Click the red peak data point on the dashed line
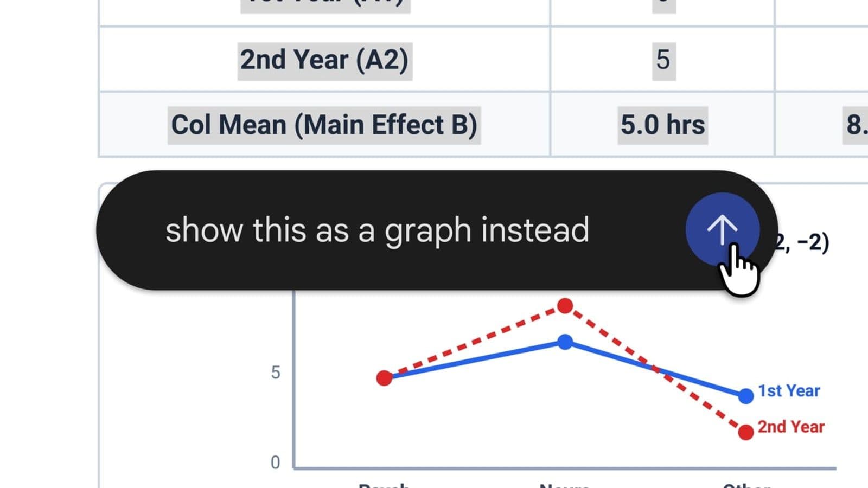This screenshot has height=488, width=868. tap(565, 306)
